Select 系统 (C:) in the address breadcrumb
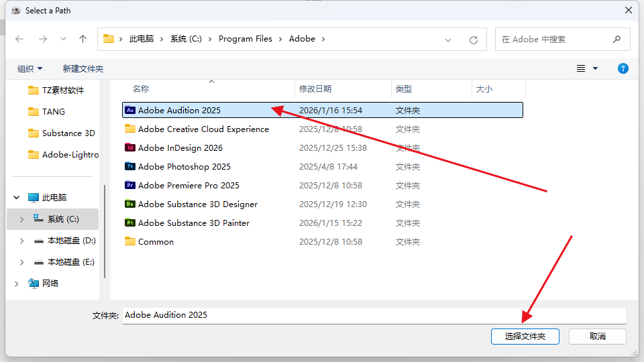Viewport: 644px width, 362px height. pyautogui.click(x=186, y=39)
